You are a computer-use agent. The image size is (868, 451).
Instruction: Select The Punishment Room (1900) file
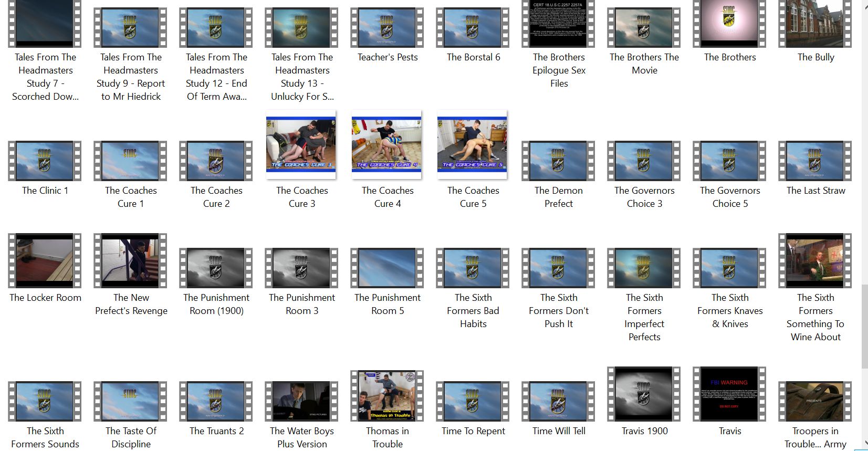pyautogui.click(x=216, y=268)
